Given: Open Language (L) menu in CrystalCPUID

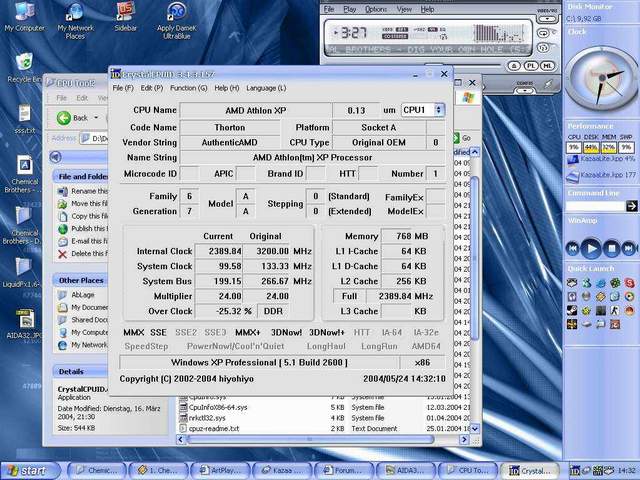Looking at the screenshot, I should tap(266, 88).
